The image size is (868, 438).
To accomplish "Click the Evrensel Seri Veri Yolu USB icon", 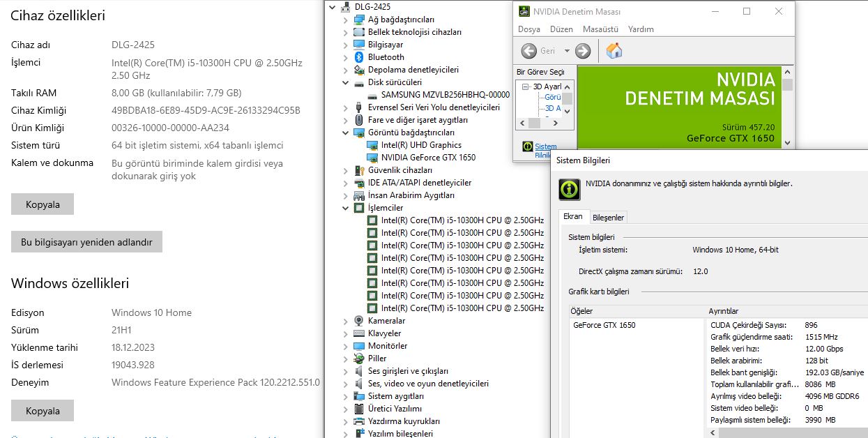I will 359,107.
